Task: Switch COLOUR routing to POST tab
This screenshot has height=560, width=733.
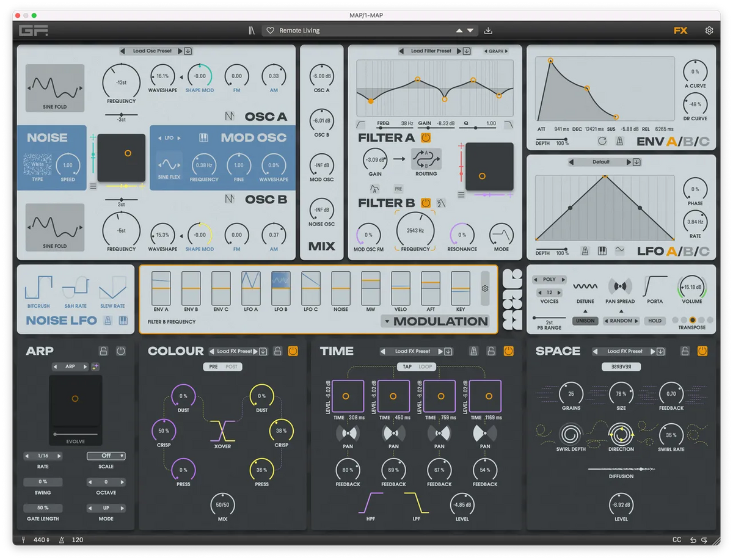Action: click(232, 367)
